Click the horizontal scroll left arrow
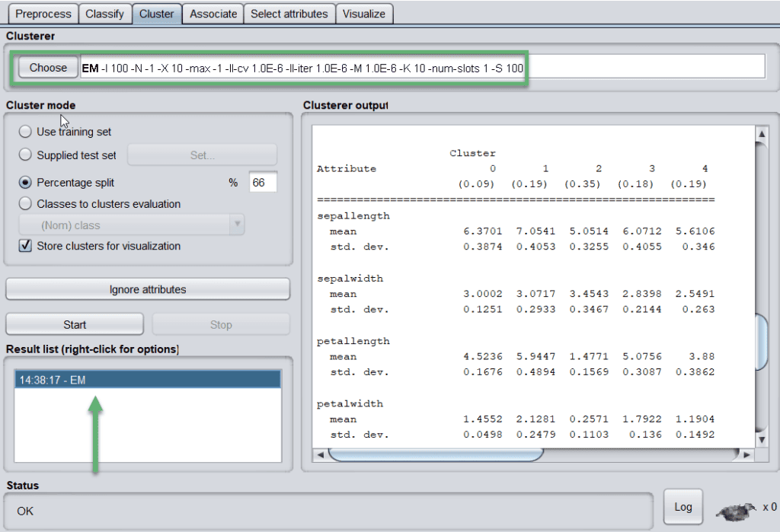The height and width of the screenshot is (532, 780). [x=320, y=454]
